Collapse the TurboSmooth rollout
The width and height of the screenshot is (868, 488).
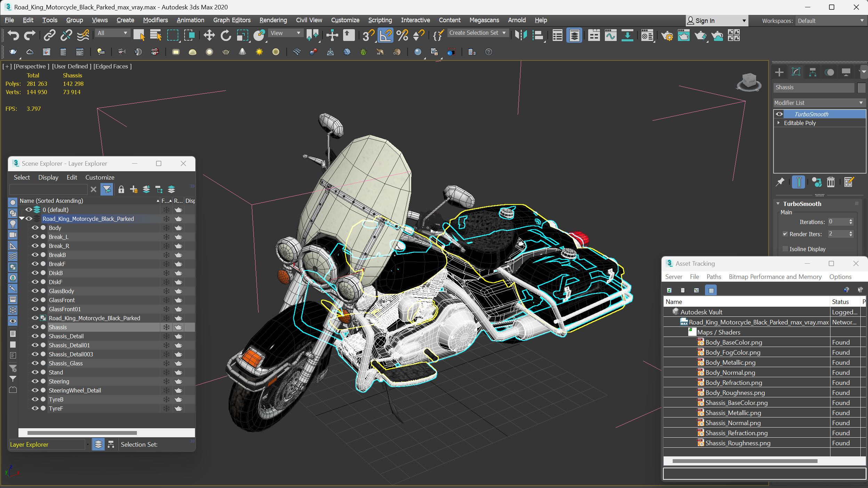(778, 204)
